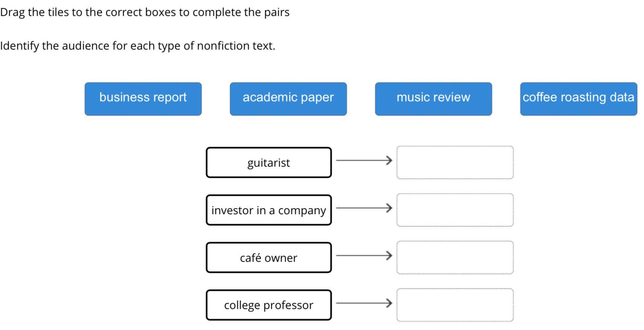This screenshot has width=644, height=330.
Task: Select the business report tile
Action: (x=143, y=99)
